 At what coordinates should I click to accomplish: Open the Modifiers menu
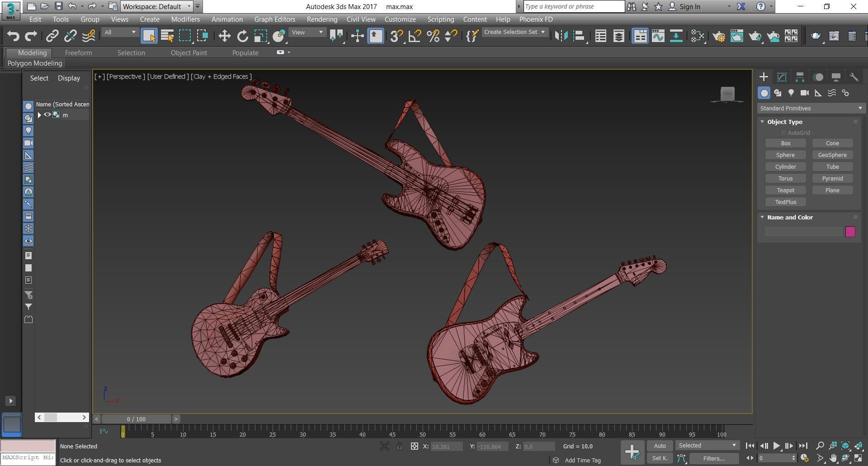pos(185,19)
